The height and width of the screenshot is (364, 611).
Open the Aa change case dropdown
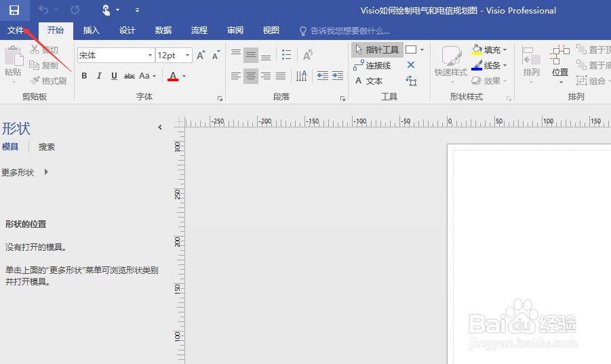click(147, 76)
